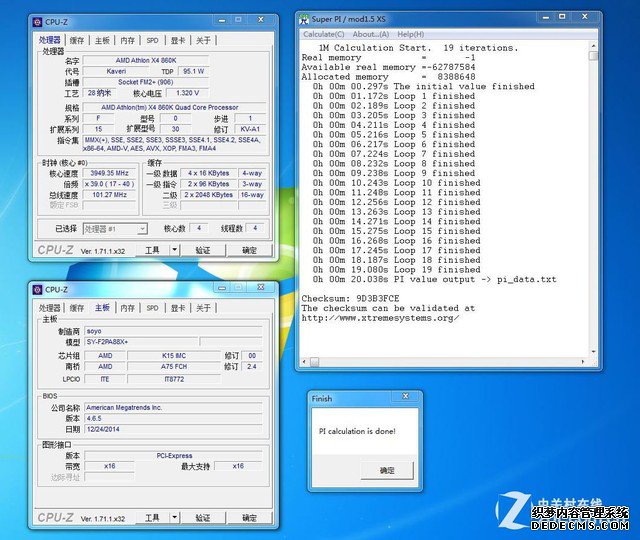The width and height of the screenshot is (640, 540).
Task: Open the Help(H) menu in Super PI
Action: point(411,34)
